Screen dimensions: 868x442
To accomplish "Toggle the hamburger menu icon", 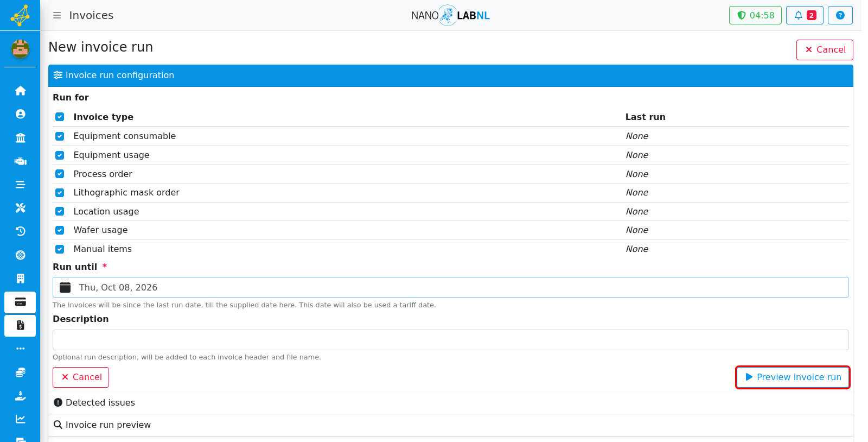I will [57, 15].
